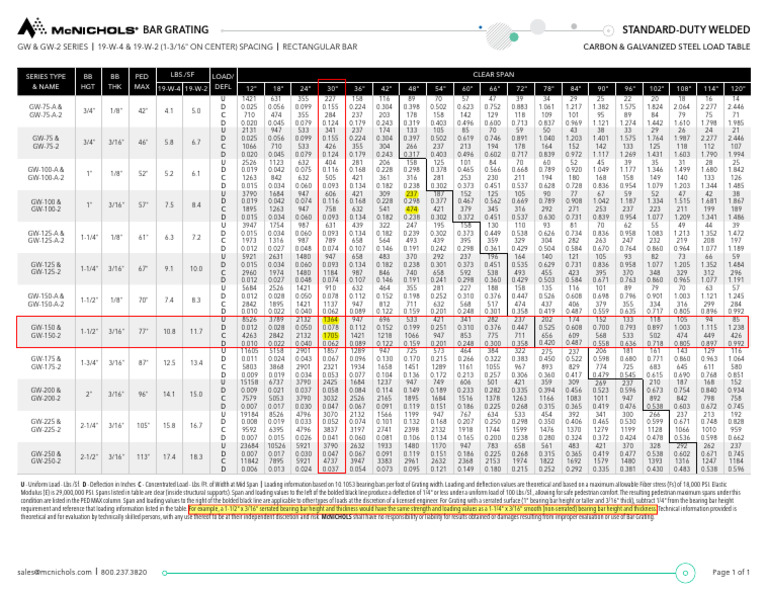Select the "GW-150 & GW-150-2" row name

(46, 332)
